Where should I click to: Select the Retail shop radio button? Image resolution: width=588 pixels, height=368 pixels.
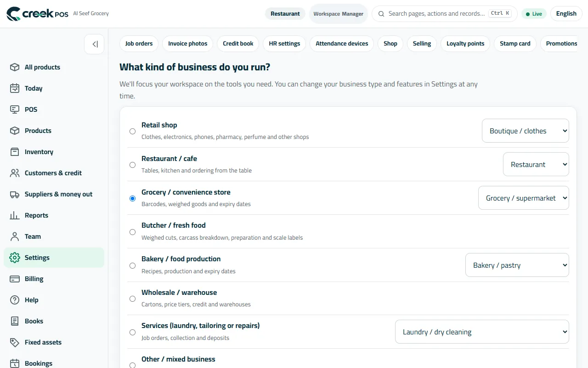(x=132, y=131)
